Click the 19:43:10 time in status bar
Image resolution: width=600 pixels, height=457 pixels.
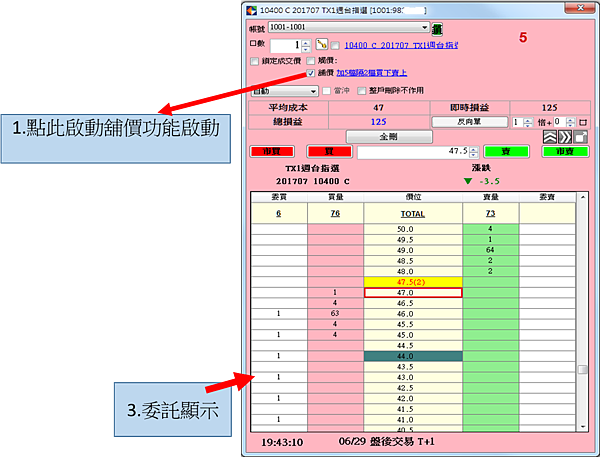[x=282, y=442]
